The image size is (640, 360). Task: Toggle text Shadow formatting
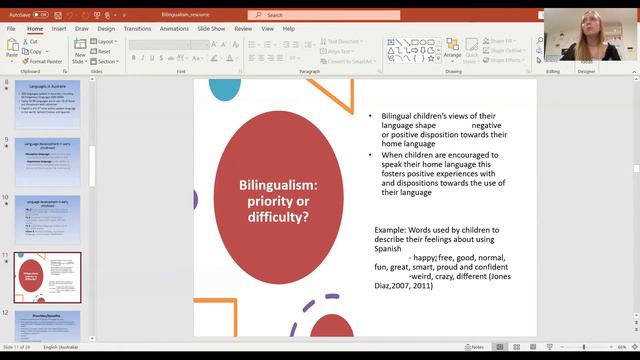tap(161, 58)
